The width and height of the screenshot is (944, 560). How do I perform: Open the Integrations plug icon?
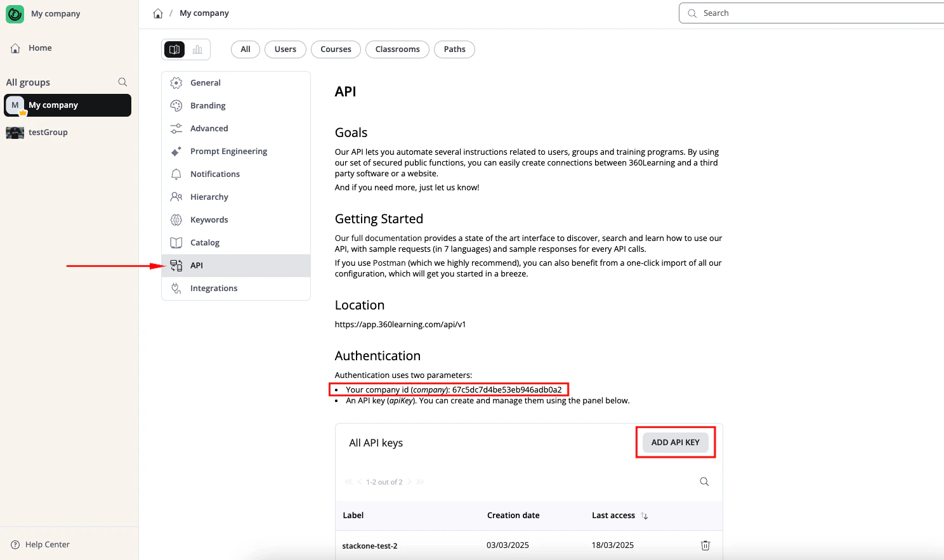(176, 288)
